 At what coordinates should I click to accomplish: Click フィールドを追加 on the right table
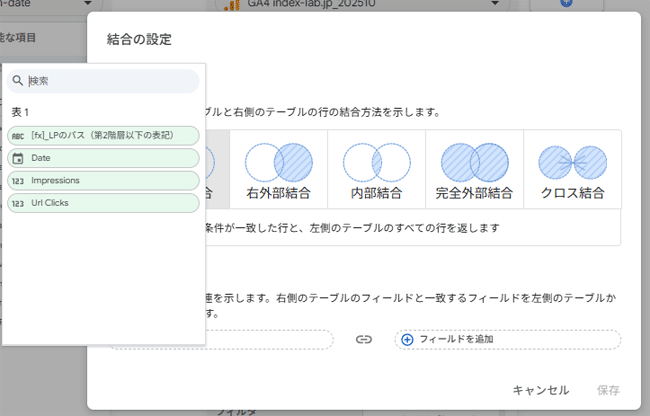[507, 339]
